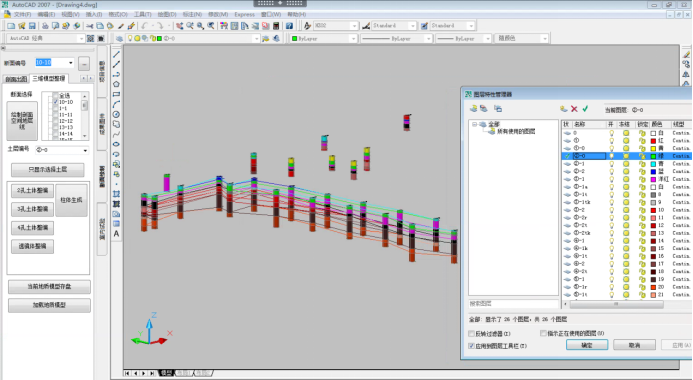Click the Polygon drawing tool

tap(116, 84)
